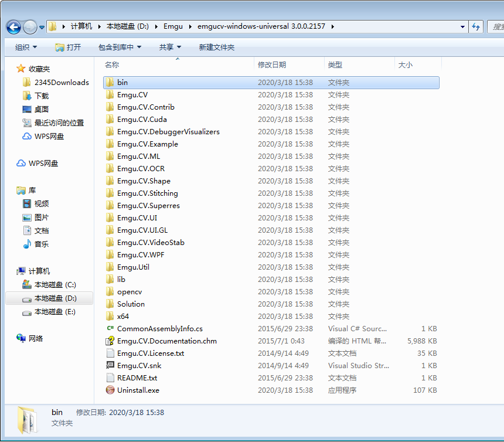Open the 共享 dropdown menu
Viewport: 504px width, 442px height.
click(170, 47)
